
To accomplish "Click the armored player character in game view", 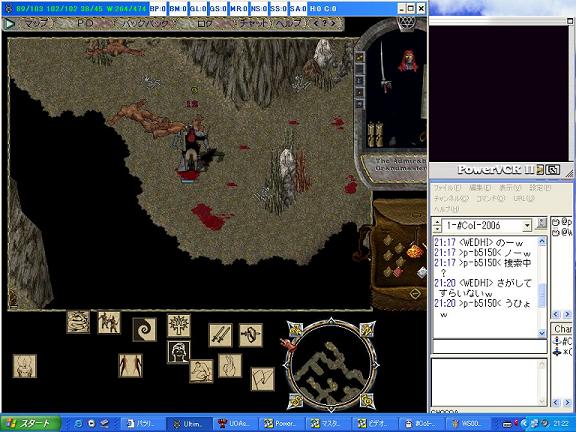I will point(192,149).
